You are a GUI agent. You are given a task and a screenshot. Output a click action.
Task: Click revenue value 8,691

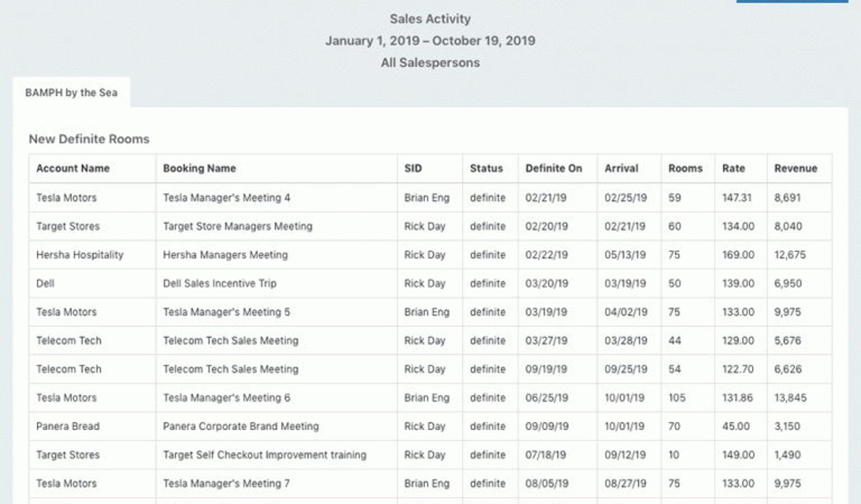pos(787,198)
